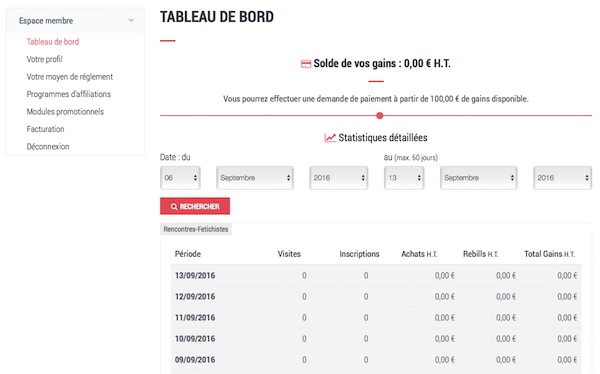Screen dimensions: 600x374
Task: Open the end day dropdown showing 13
Action: pyautogui.click(x=404, y=178)
